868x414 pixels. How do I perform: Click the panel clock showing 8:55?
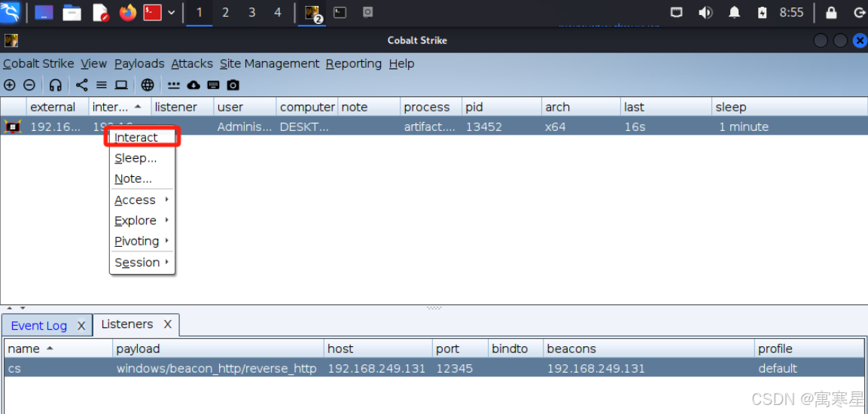pos(792,12)
